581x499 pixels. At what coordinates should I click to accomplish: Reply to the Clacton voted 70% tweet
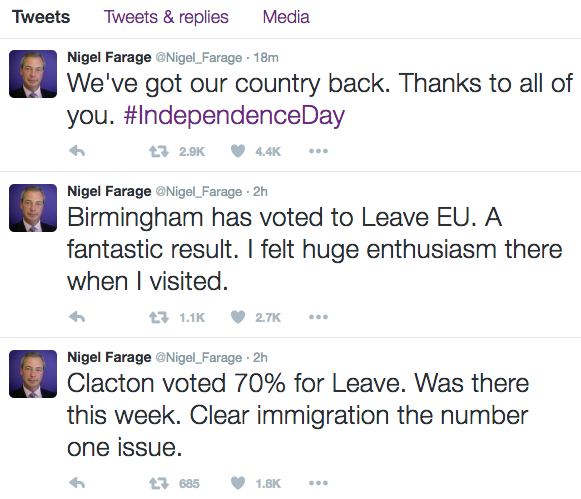coord(77,483)
